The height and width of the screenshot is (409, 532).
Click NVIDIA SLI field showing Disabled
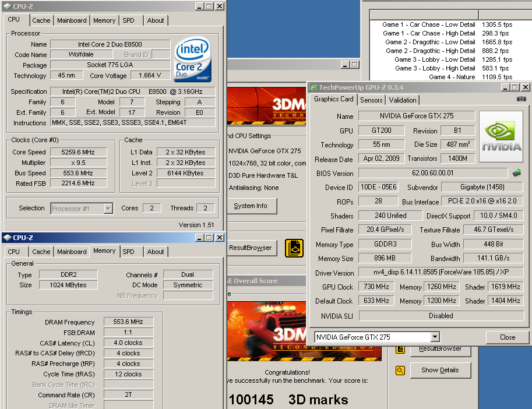click(x=441, y=316)
